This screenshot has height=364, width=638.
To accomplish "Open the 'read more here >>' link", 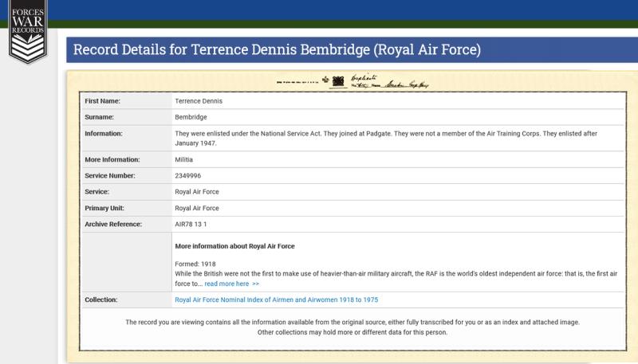I will [x=231, y=284].
